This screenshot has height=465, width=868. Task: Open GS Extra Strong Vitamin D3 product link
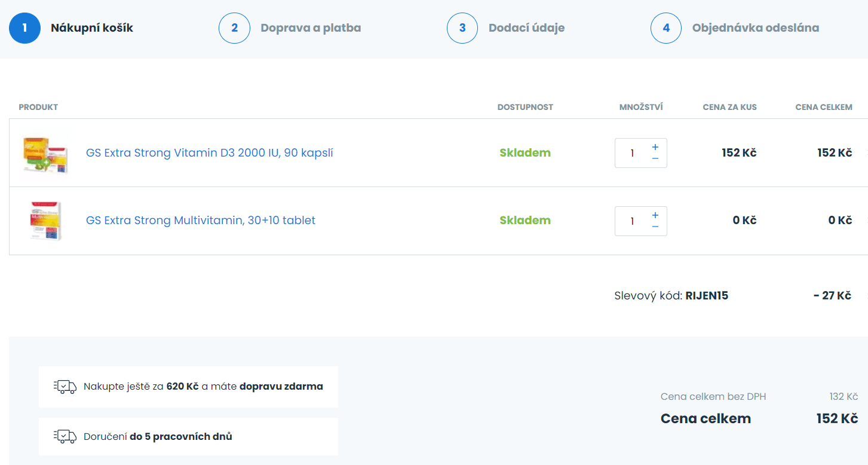(210, 153)
